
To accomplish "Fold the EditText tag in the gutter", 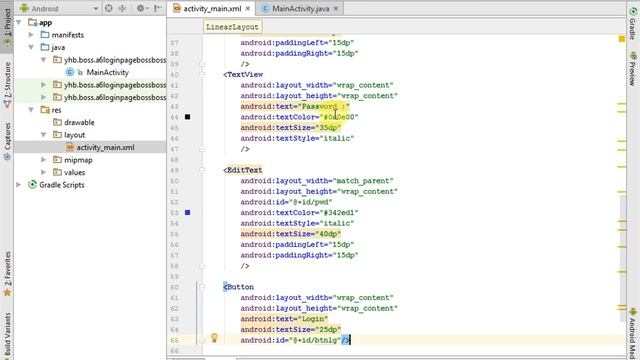I will [x=202, y=170].
